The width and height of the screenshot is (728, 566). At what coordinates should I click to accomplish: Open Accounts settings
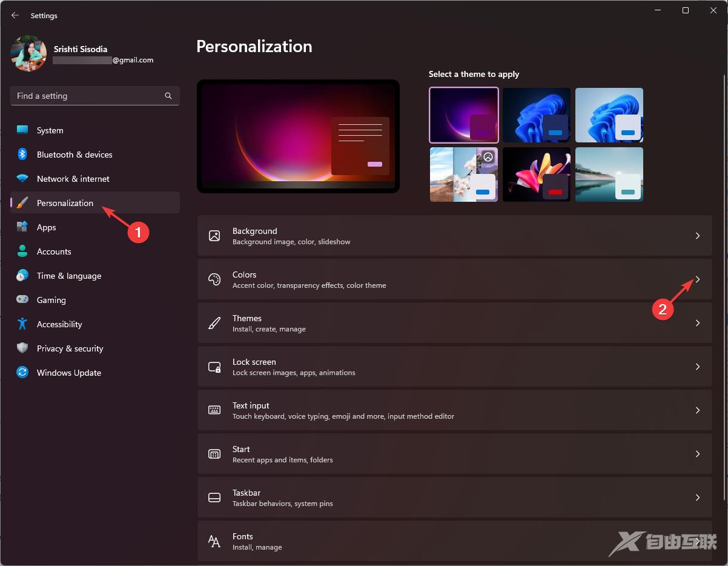click(x=95, y=251)
